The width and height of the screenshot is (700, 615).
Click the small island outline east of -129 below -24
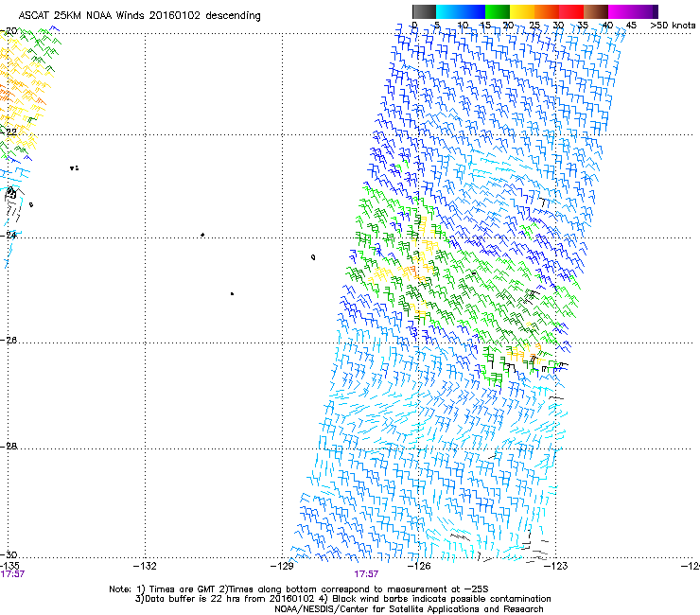pos(313,257)
